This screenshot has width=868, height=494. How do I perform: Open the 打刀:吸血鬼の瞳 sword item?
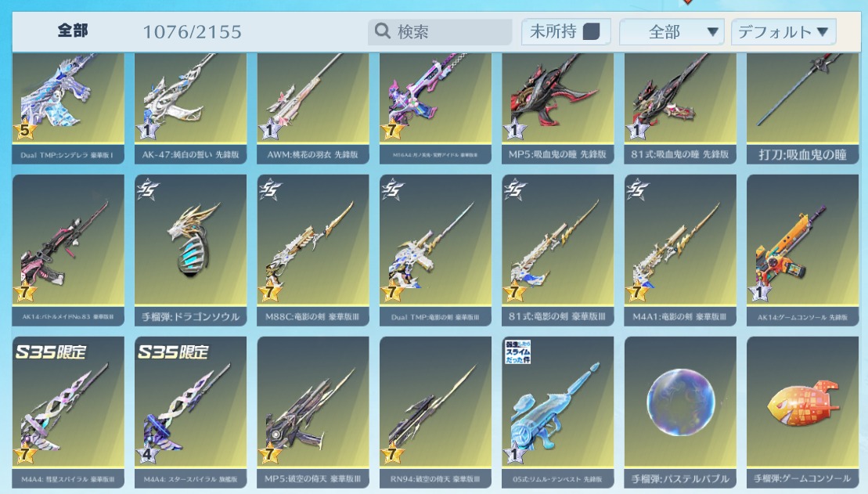click(x=803, y=109)
